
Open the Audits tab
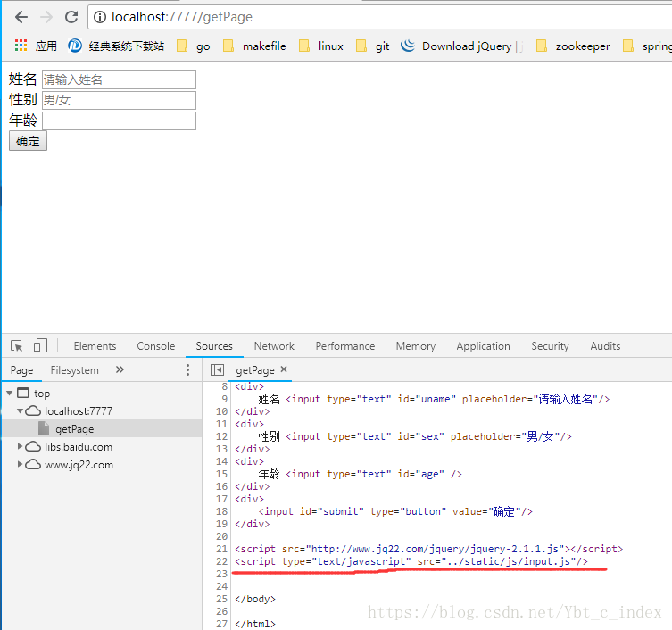click(x=605, y=346)
